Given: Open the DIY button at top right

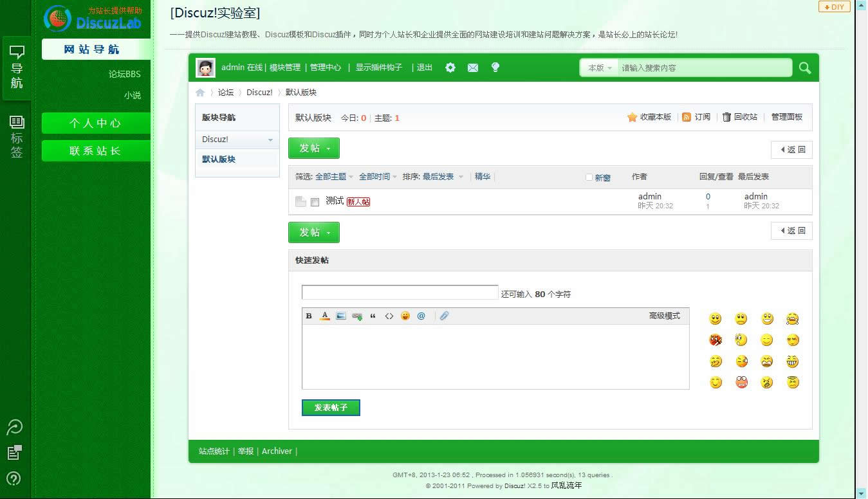Looking at the screenshot, I should [835, 7].
